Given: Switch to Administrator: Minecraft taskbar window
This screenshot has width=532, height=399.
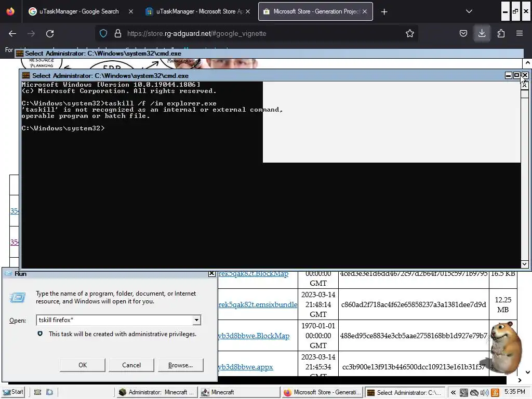Looking at the screenshot, I should point(156,392).
